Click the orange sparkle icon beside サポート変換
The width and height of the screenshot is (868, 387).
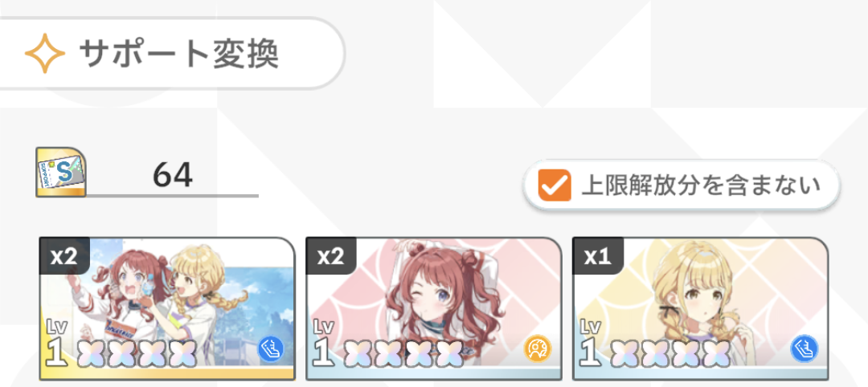click(45, 54)
